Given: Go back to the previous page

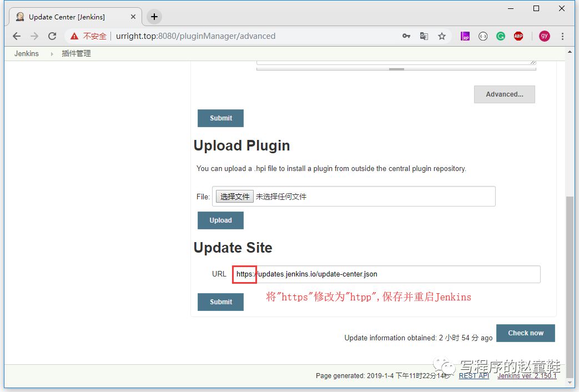Looking at the screenshot, I should pyautogui.click(x=17, y=36).
